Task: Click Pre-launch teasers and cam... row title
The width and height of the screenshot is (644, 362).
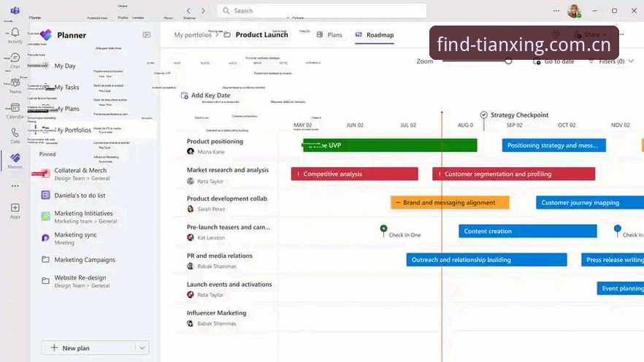Action: [x=229, y=227]
